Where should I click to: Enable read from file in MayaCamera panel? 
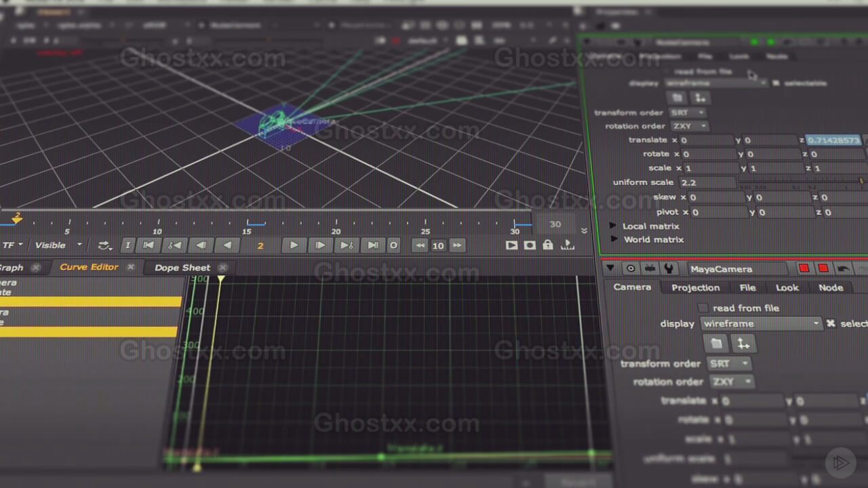tap(703, 308)
